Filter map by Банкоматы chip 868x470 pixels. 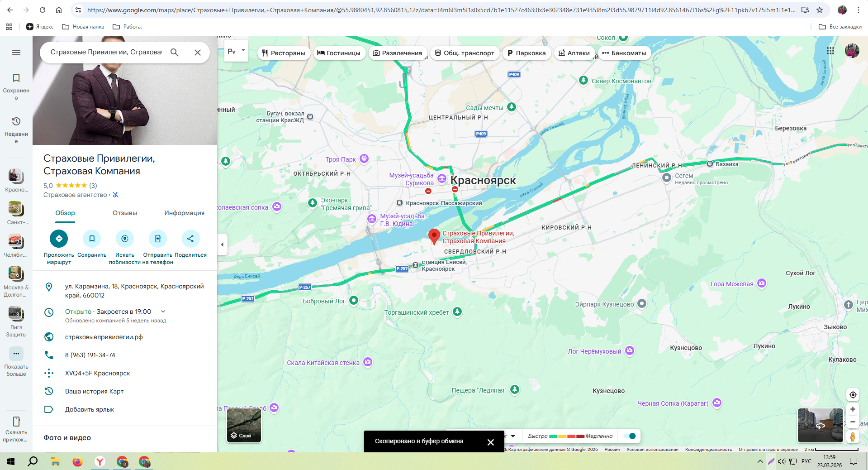(624, 53)
